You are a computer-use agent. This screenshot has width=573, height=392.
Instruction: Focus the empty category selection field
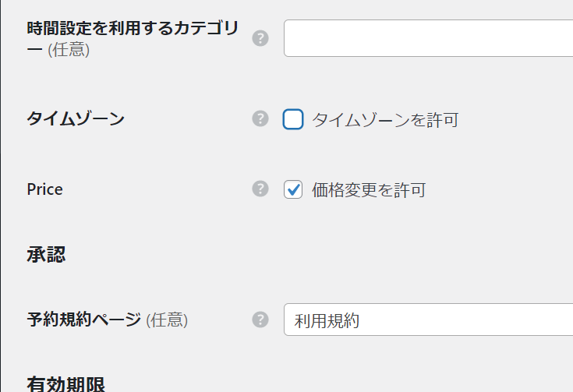click(428, 38)
